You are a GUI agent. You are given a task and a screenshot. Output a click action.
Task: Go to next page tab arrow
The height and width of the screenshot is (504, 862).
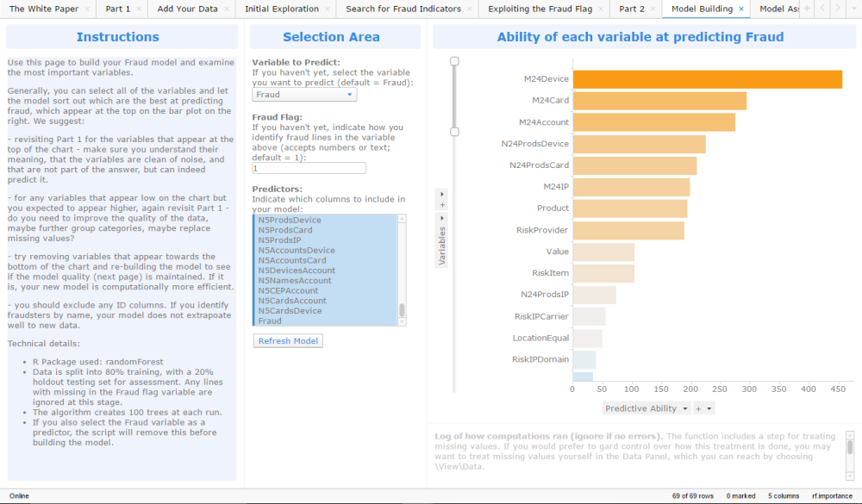[837, 9]
